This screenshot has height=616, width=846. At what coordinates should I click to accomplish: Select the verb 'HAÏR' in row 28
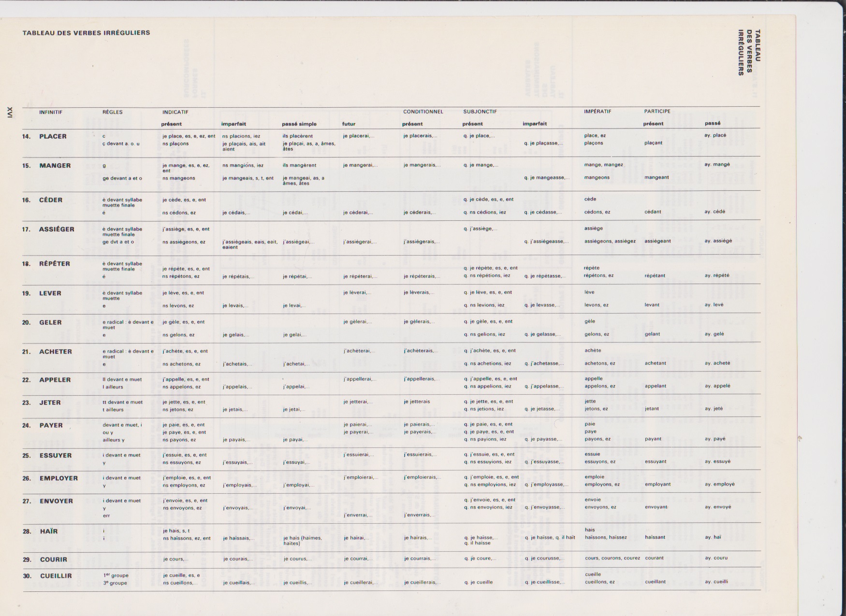(x=49, y=531)
